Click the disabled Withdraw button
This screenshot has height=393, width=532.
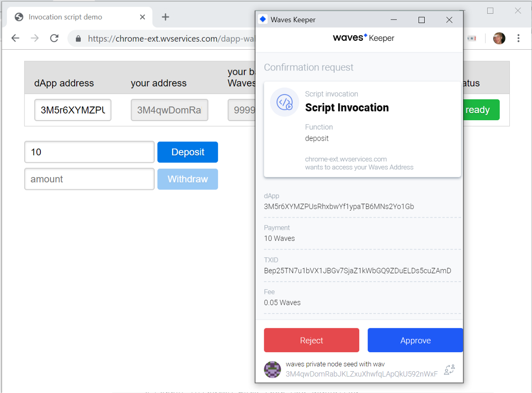point(188,179)
